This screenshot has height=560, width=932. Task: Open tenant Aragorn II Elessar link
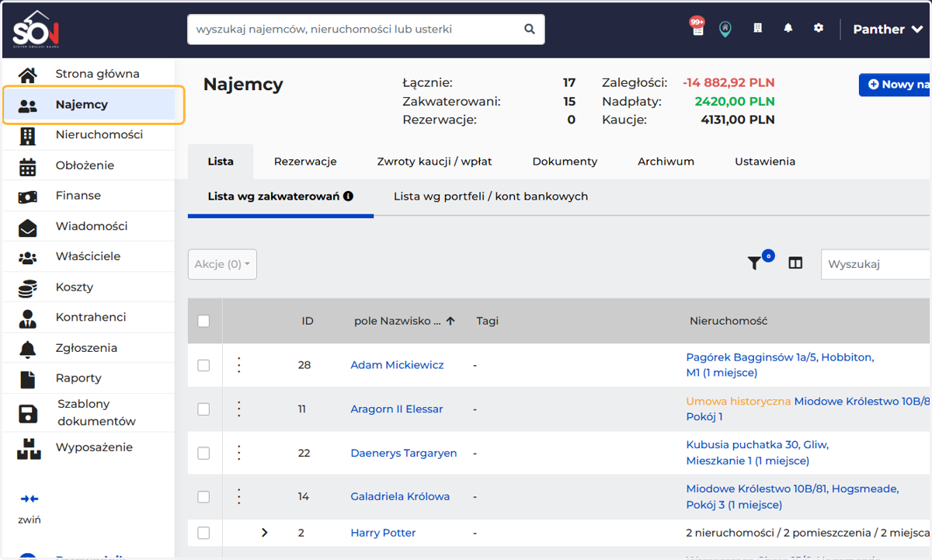[397, 409]
